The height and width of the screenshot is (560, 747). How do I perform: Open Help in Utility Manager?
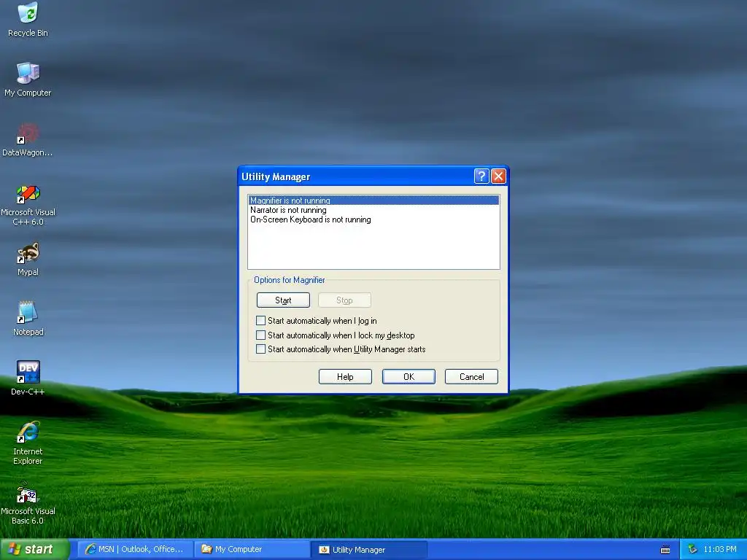click(345, 377)
